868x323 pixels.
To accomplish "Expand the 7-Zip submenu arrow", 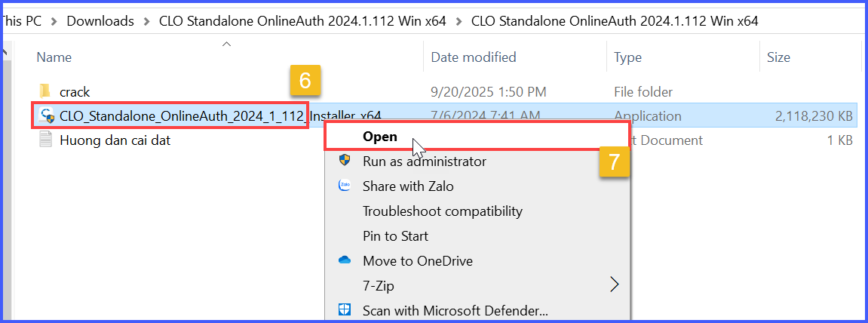I will click(614, 285).
